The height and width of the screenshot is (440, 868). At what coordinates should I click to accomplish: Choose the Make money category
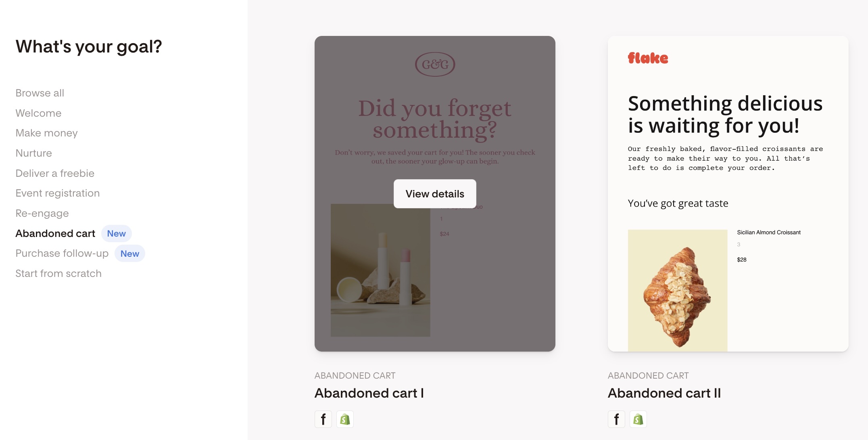pyautogui.click(x=46, y=133)
